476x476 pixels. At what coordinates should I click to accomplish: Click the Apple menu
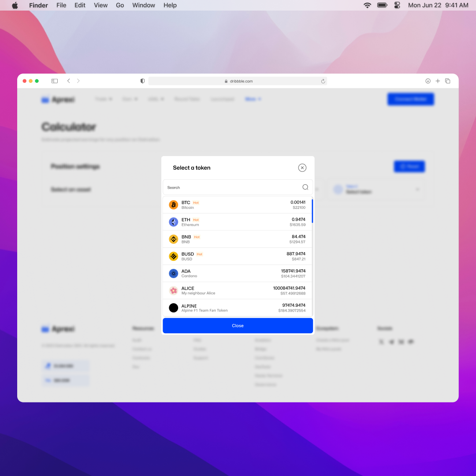15,5
